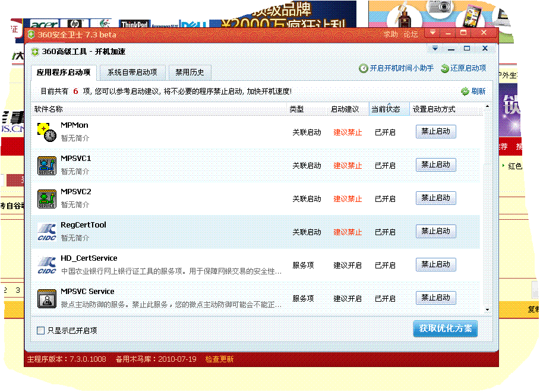The height and width of the screenshot is (392, 540).
Task: Disable startup for MPMon
Action: click(x=436, y=132)
